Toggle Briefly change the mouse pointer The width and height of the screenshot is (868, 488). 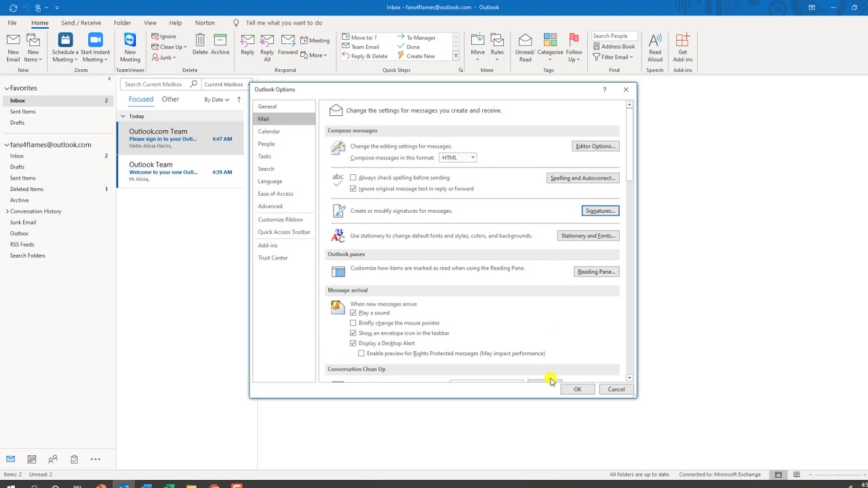point(353,323)
